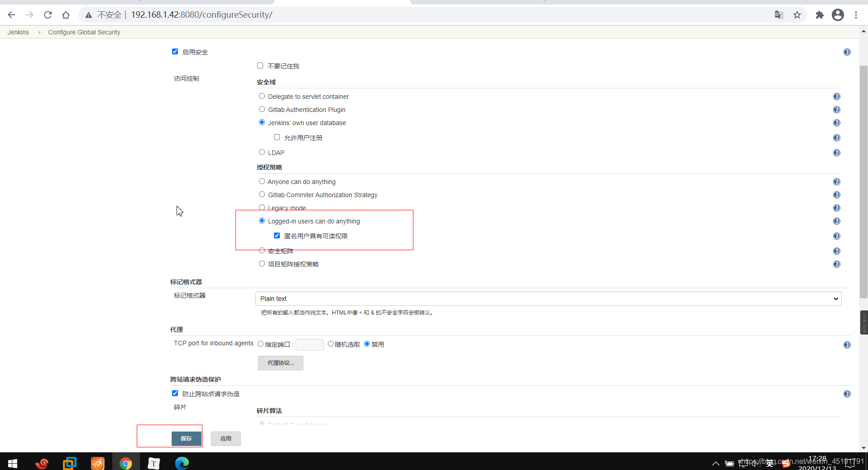Open help for Legacy mode
Screen dimensions: 868x470
tap(837, 208)
